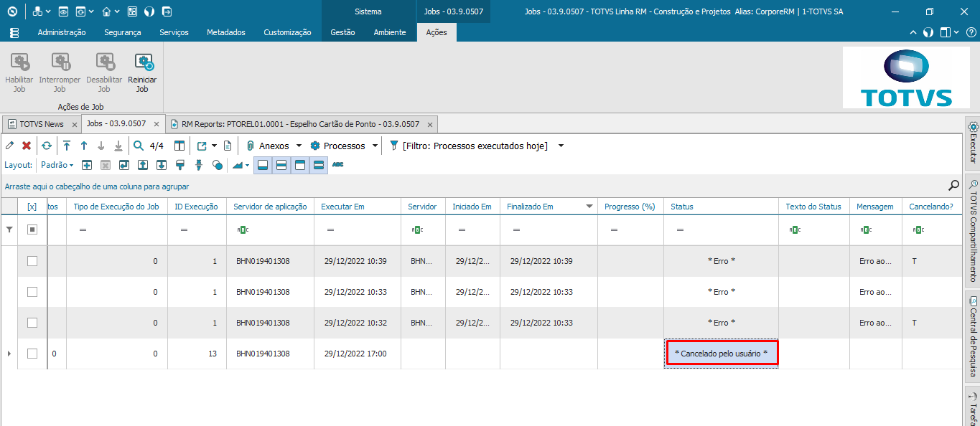Screen dimensions: 980x426
Task: Expand the filter dropdown arrow after Processos executados hoje
Action: pyautogui.click(x=561, y=146)
